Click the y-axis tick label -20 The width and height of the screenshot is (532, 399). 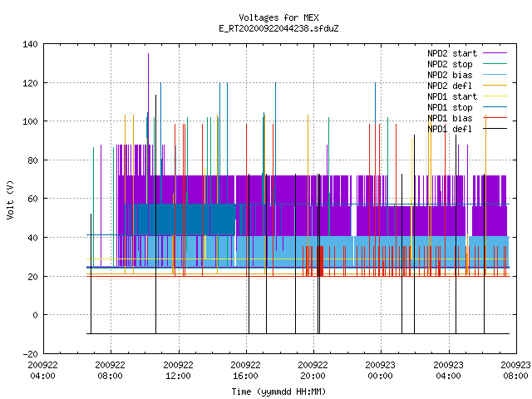coord(30,354)
